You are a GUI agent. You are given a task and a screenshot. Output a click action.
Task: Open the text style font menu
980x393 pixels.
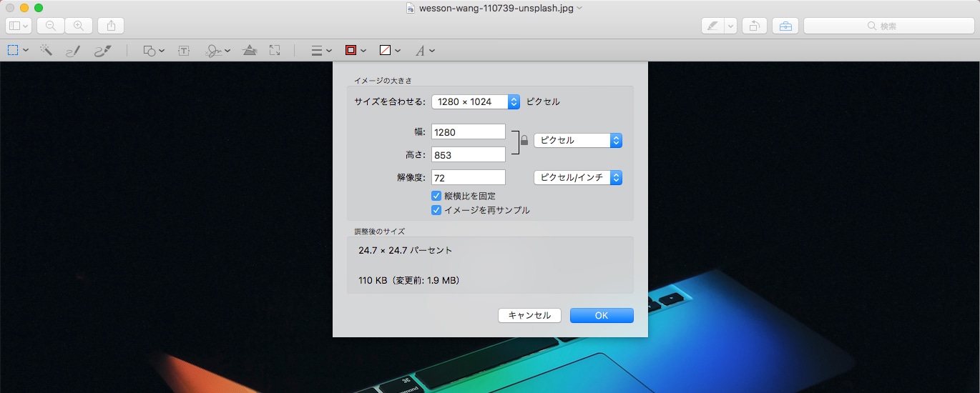425,51
